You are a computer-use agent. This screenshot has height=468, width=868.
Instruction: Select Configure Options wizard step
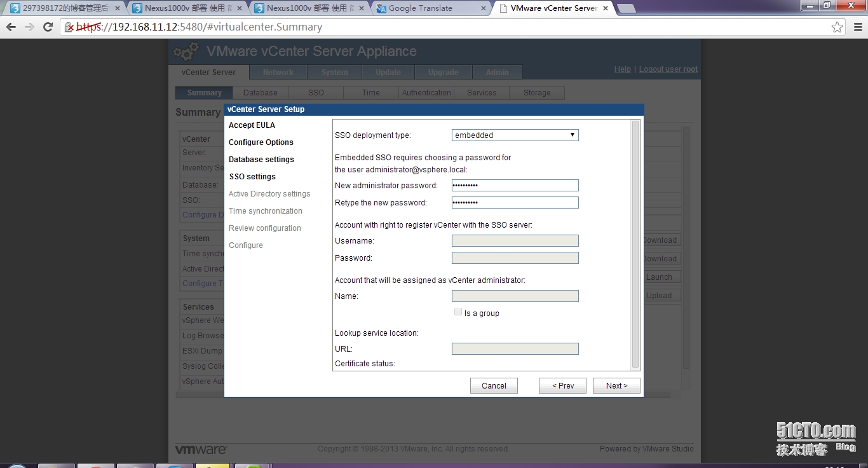pos(261,142)
